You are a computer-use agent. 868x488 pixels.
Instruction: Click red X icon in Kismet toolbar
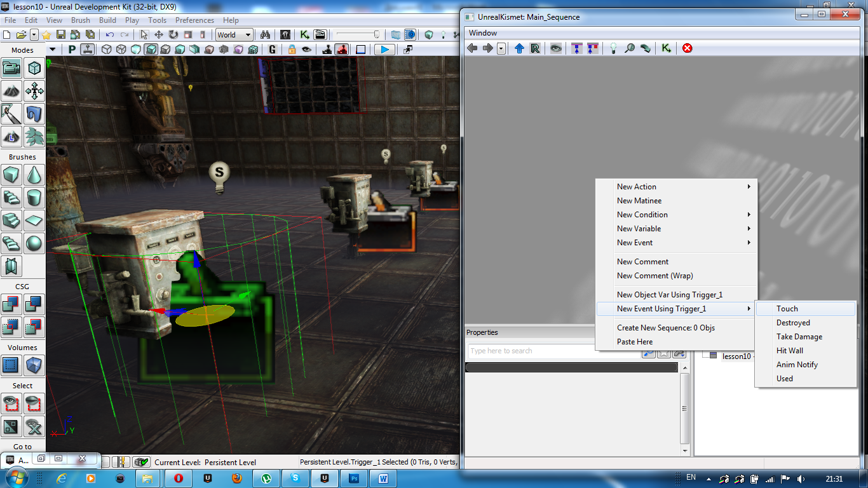tap(688, 48)
